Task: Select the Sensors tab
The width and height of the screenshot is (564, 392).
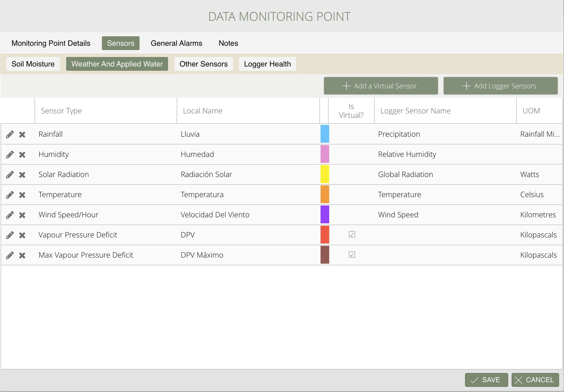Action: tap(121, 43)
